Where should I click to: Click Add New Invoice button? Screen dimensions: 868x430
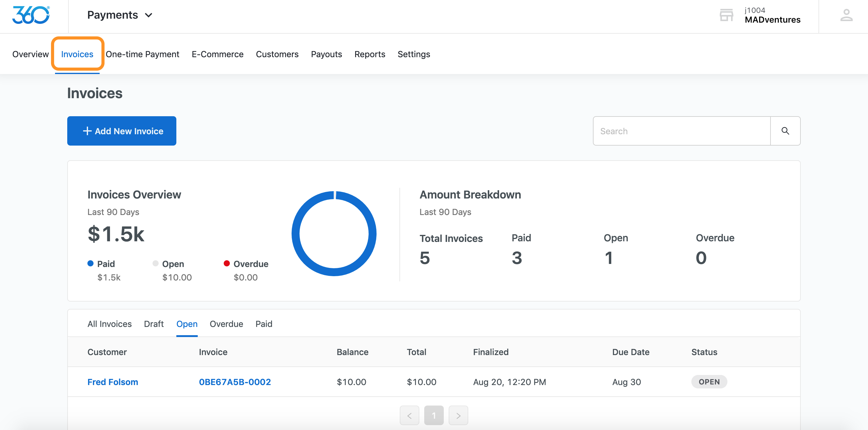coord(122,131)
